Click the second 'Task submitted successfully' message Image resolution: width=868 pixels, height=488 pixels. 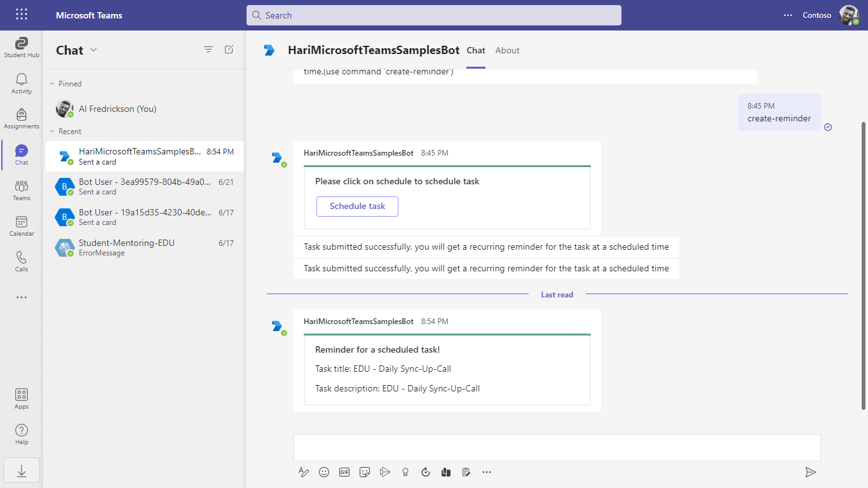[486, 268]
